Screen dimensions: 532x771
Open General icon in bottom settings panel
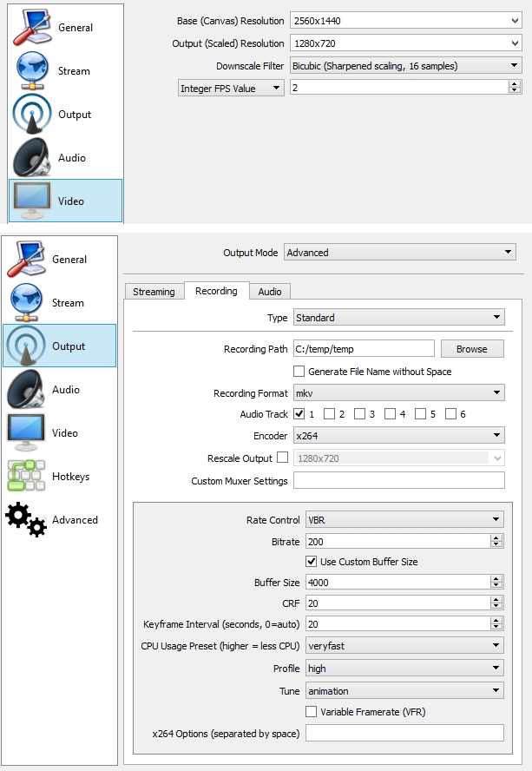coord(27,259)
